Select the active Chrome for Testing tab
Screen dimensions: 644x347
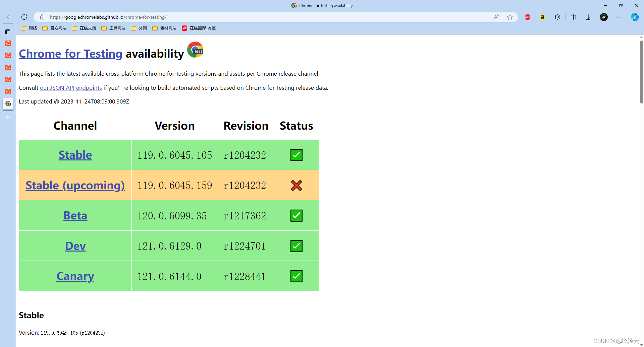(x=8, y=103)
